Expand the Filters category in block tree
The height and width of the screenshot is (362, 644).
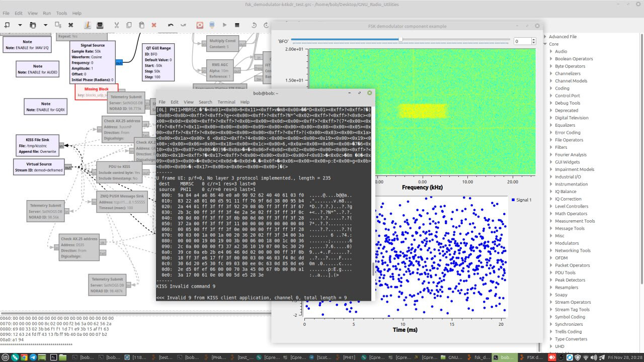pyautogui.click(x=552, y=147)
